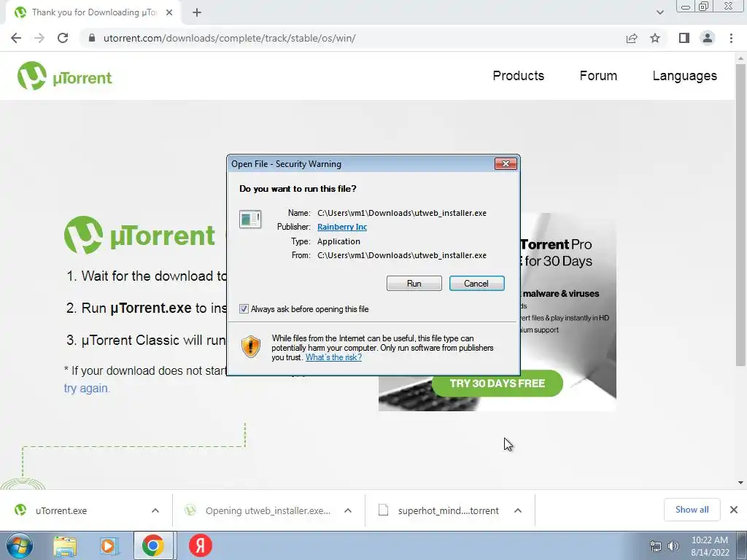Click the page vertical scrollbar thumb
The image size is (747, 560).
coord(740,214)
